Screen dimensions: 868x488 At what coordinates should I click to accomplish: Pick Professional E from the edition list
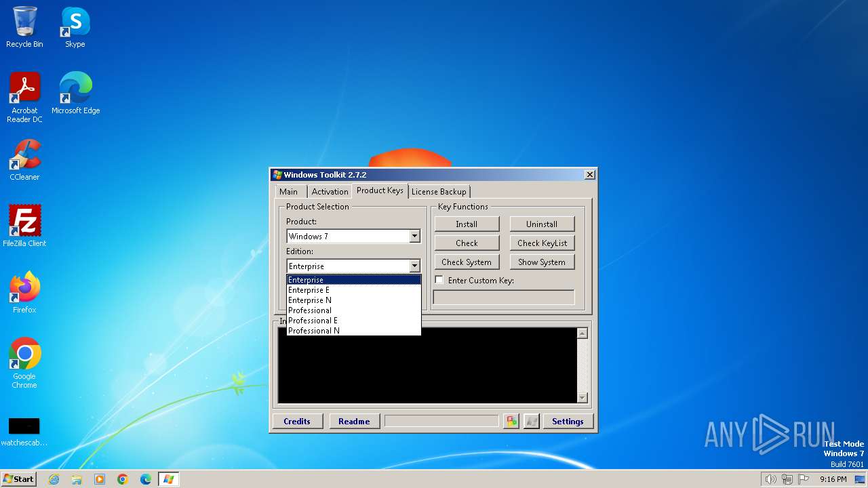coord(353,320)
